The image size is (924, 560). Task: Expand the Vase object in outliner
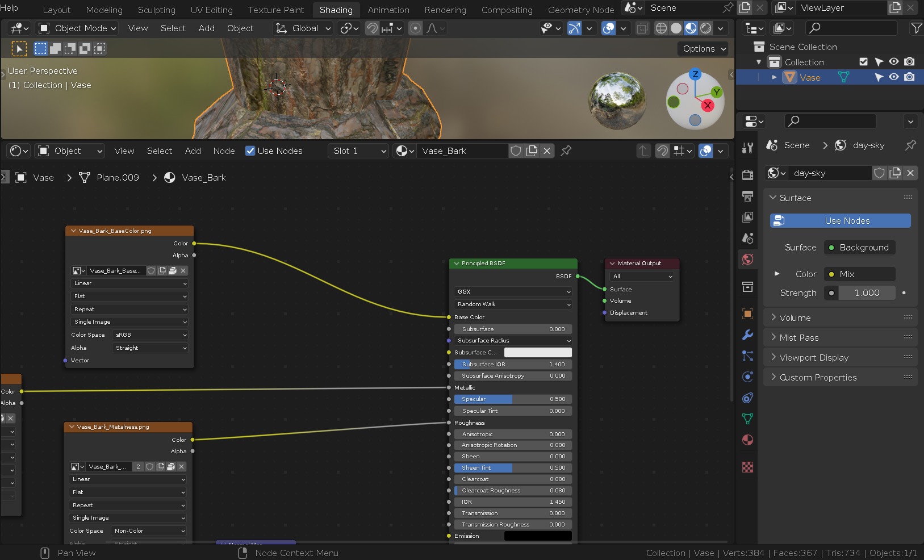pyautogui.click(x=774, y=77)
